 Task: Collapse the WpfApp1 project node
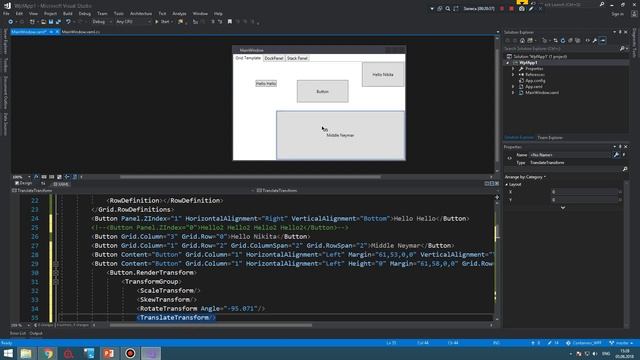pos(508,63)
